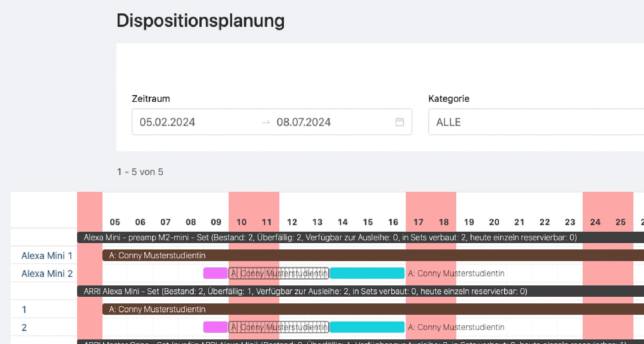Viewport: 644px width, 344px height.
Task: Select hatched reservation in Alexa Mini 2 row
Action: (279, 273)
